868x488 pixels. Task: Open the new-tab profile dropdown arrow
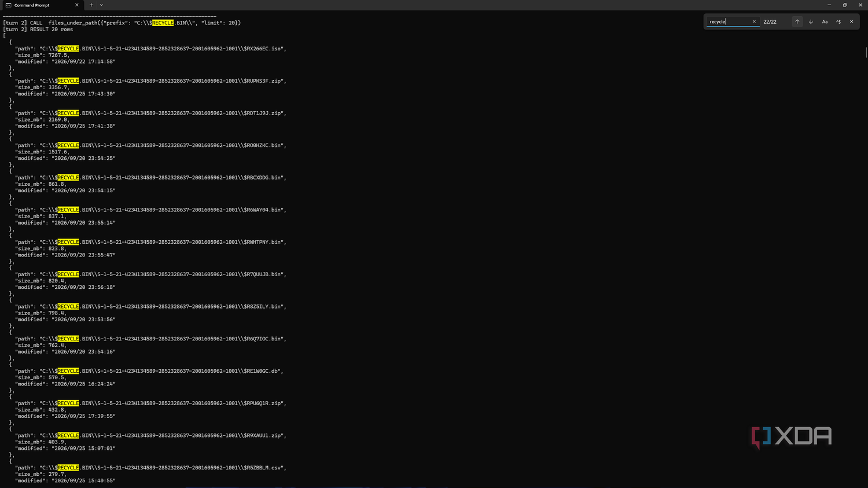tap(101, 5)
